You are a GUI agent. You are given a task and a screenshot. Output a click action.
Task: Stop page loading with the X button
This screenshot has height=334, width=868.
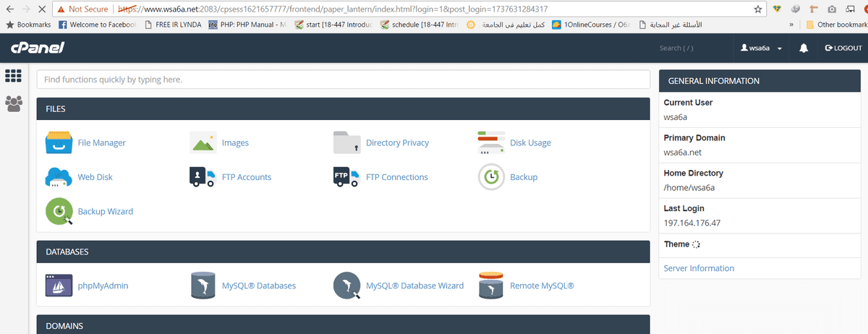[43, 9]
